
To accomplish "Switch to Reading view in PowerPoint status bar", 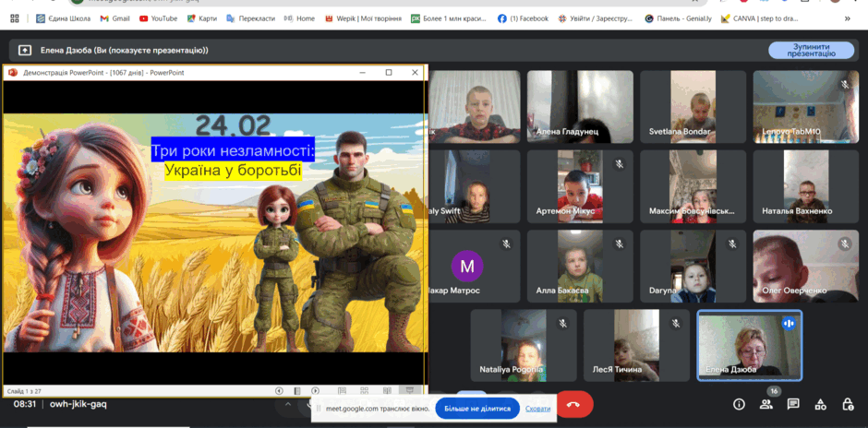I will [387, 391].
